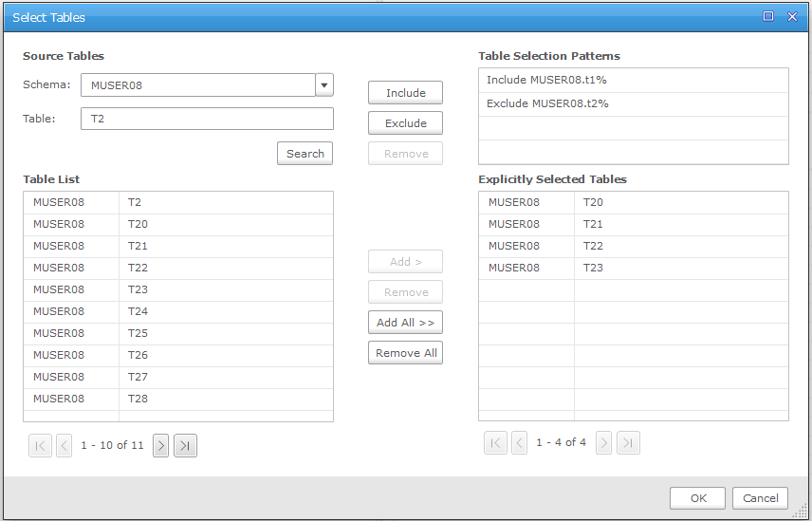Screen dimensions: 812x521
Task: Click the Schema combo box showing MUSER08
Action: coord(197,85)
